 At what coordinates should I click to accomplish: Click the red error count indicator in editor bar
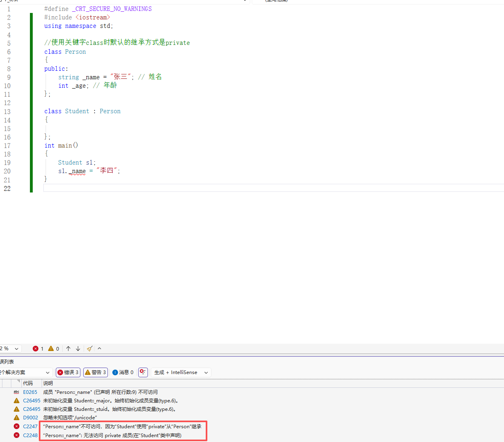coord(38,349)
